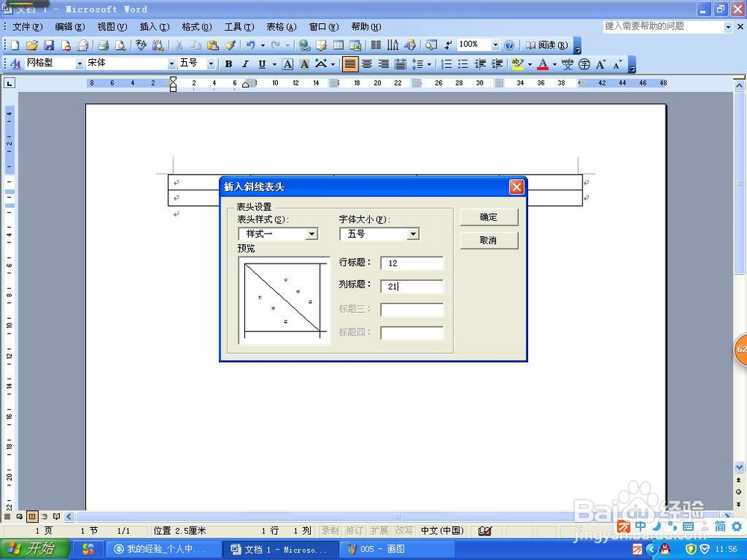
Task: Click the tab stop selector on ruler
Action: point(9,83)
